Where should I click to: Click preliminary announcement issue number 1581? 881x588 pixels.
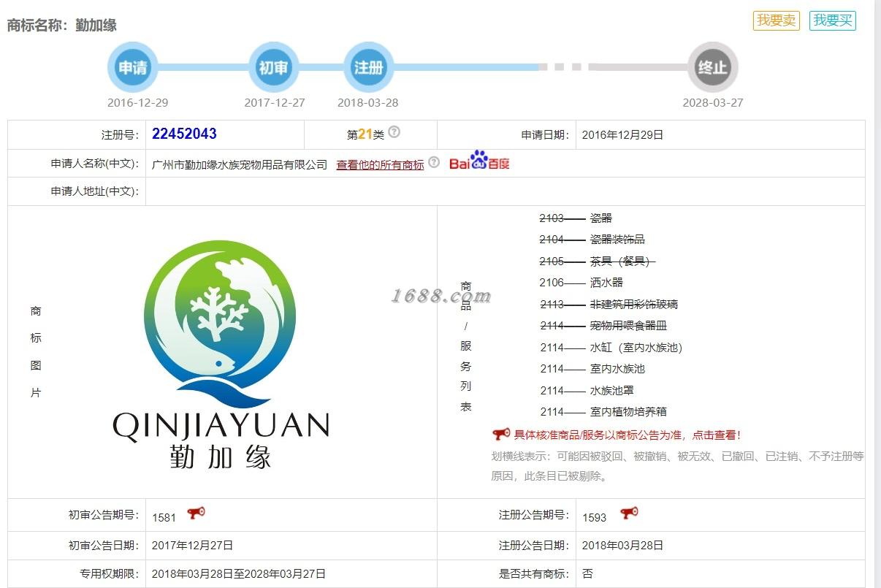pyautogui.click(x=164, y=517)
